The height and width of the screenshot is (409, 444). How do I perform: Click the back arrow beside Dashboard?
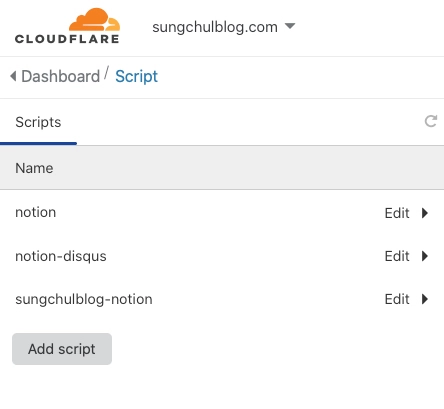(13, 76)
